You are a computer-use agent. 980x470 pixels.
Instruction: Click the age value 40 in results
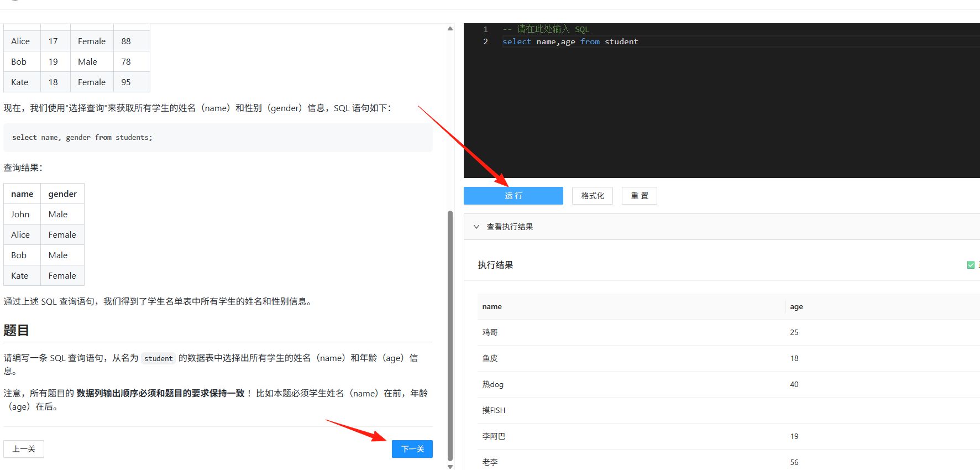[794, 384]
